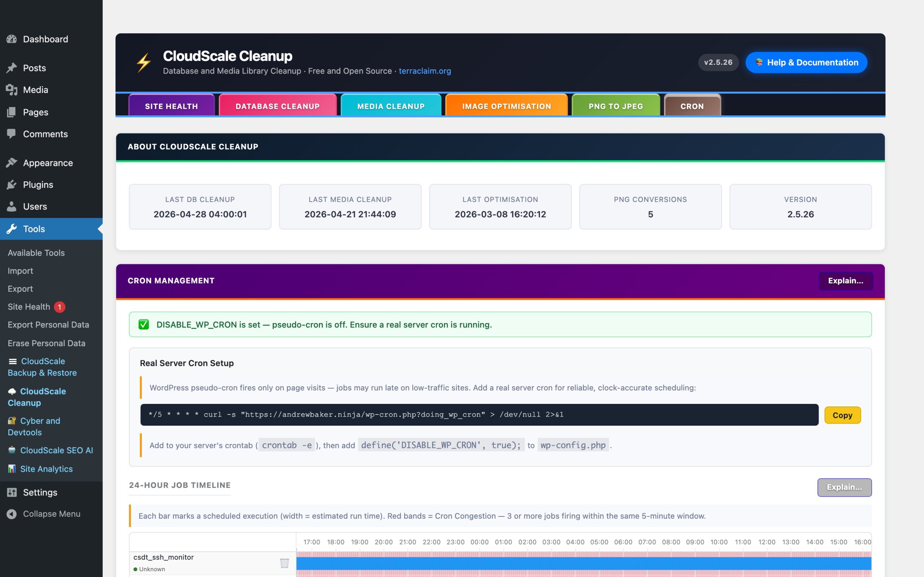This screenshot has width=924, height=577.
Task: Open Cyber and Devtools padlock icon
Action: point(12,420)
